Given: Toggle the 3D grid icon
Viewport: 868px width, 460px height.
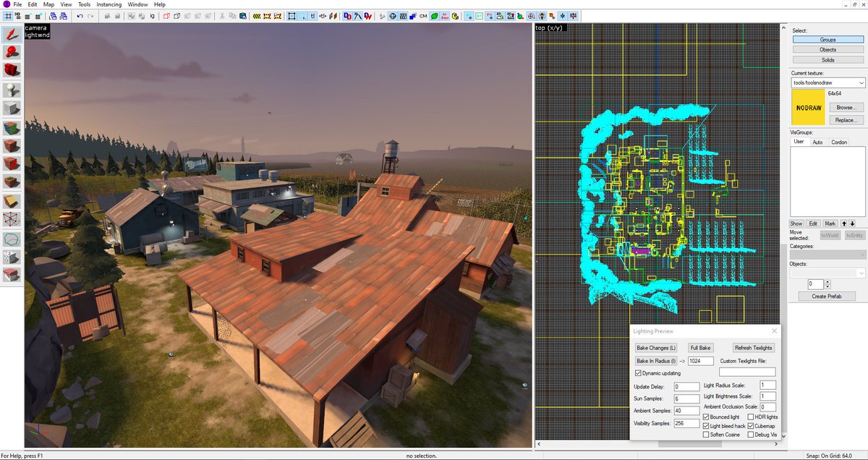Looking at the screenshot, I should (17, 16).
